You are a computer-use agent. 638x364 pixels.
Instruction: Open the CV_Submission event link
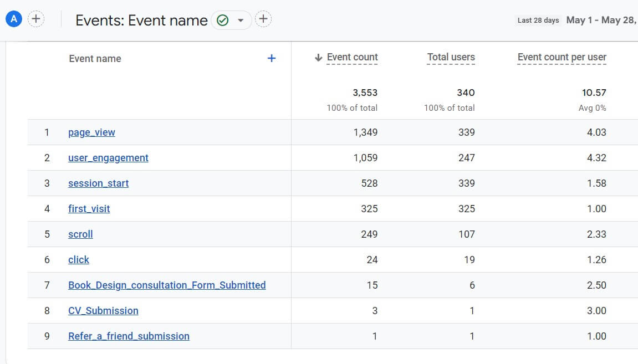pyautogui.click(x=103, y=311)
